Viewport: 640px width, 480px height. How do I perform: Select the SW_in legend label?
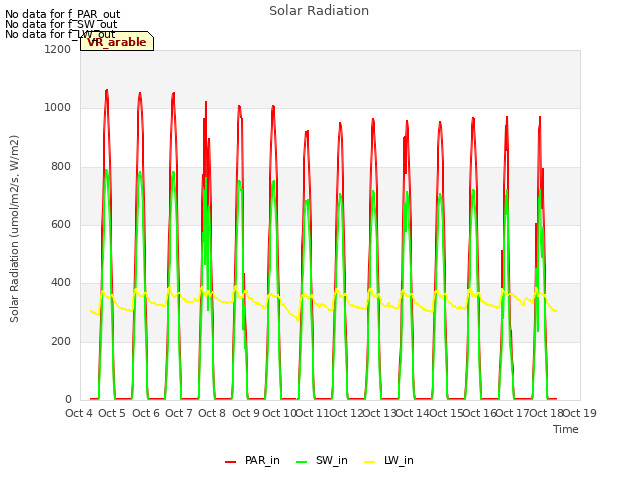[331, 460]
